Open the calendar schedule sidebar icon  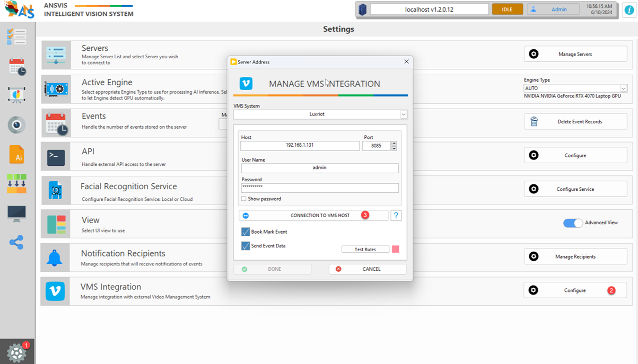pyautogui.click(x=17, y=67)
